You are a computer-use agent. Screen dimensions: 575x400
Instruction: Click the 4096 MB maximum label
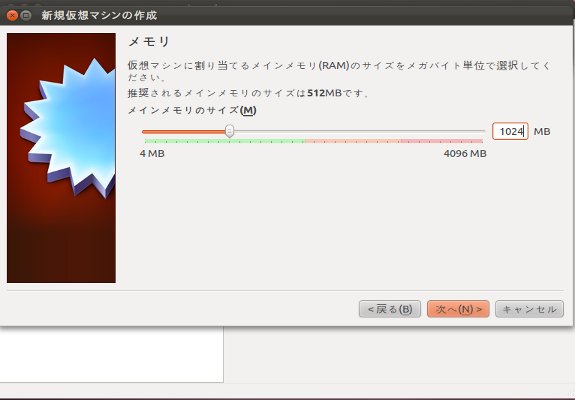point(465,154)
